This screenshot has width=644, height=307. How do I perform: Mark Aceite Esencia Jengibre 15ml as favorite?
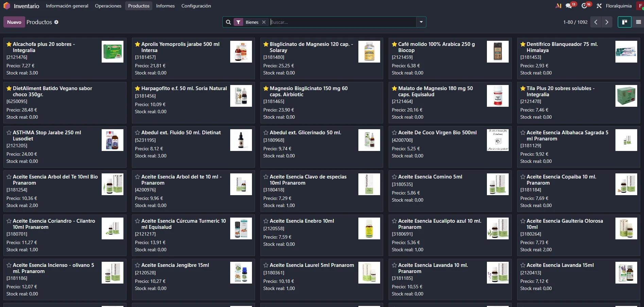pos(137,265)
